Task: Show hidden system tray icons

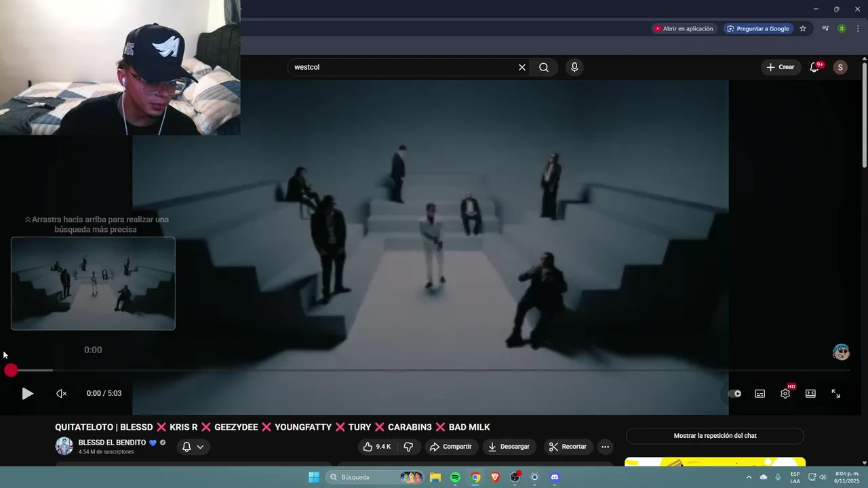Action: tap(749, 477)
